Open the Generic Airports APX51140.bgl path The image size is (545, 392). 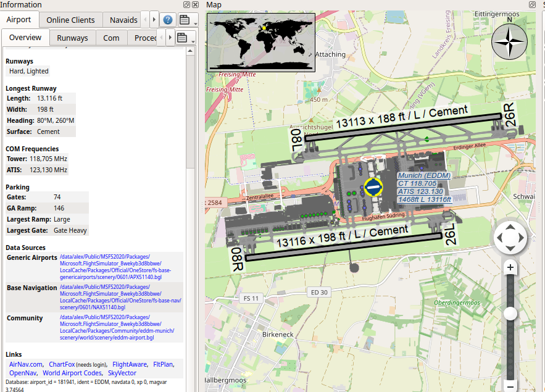point(115,267)
